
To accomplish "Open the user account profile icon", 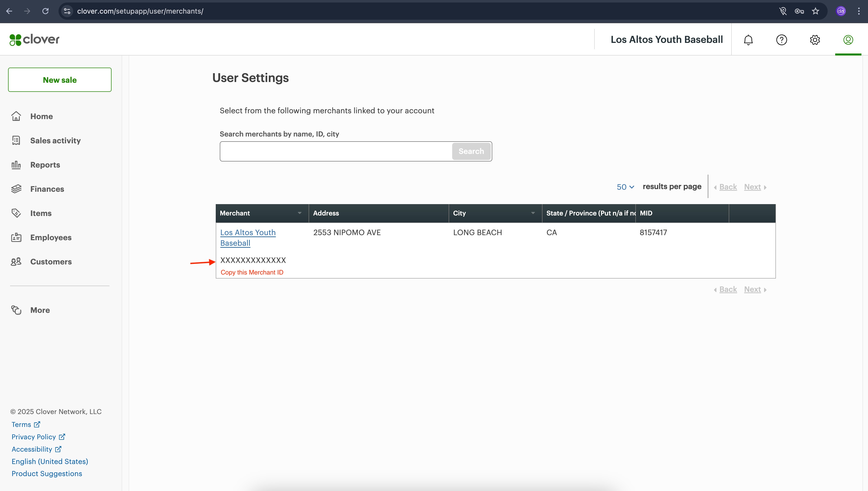I will pyautogui.click(x=848, y=40).
